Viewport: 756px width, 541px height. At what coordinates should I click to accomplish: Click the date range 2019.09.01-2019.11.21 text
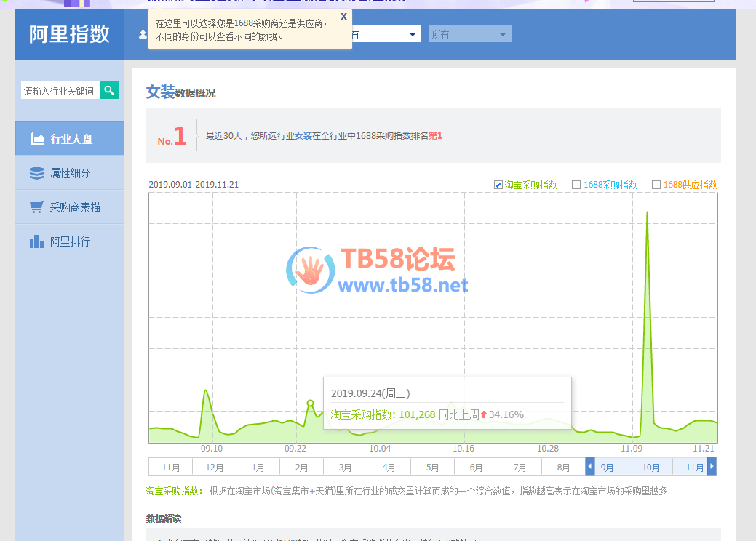(x=194, y=185)
